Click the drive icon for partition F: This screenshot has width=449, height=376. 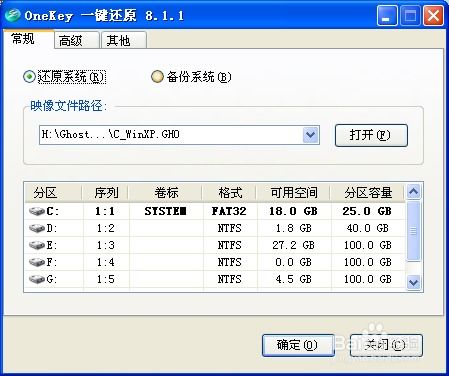(37, 262)
